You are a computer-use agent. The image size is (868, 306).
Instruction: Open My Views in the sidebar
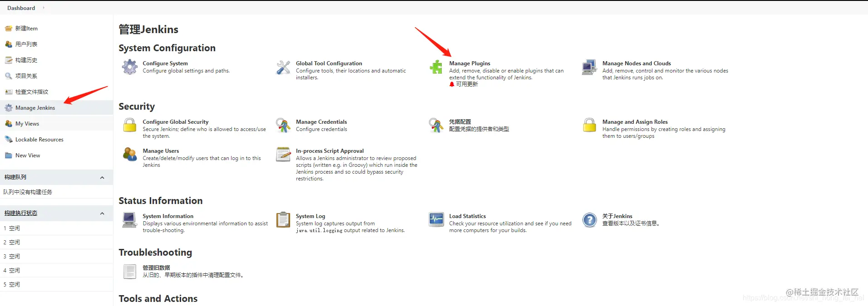point(27,124)
